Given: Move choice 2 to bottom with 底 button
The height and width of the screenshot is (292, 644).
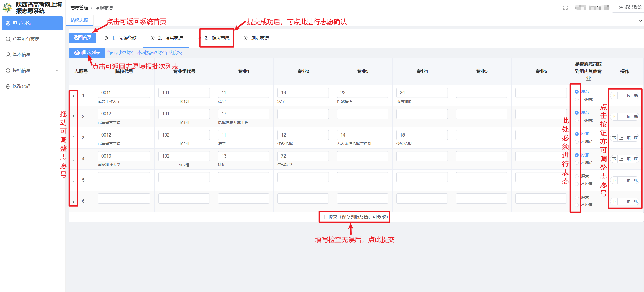Looking at the screenshot, I should (636, 116).
